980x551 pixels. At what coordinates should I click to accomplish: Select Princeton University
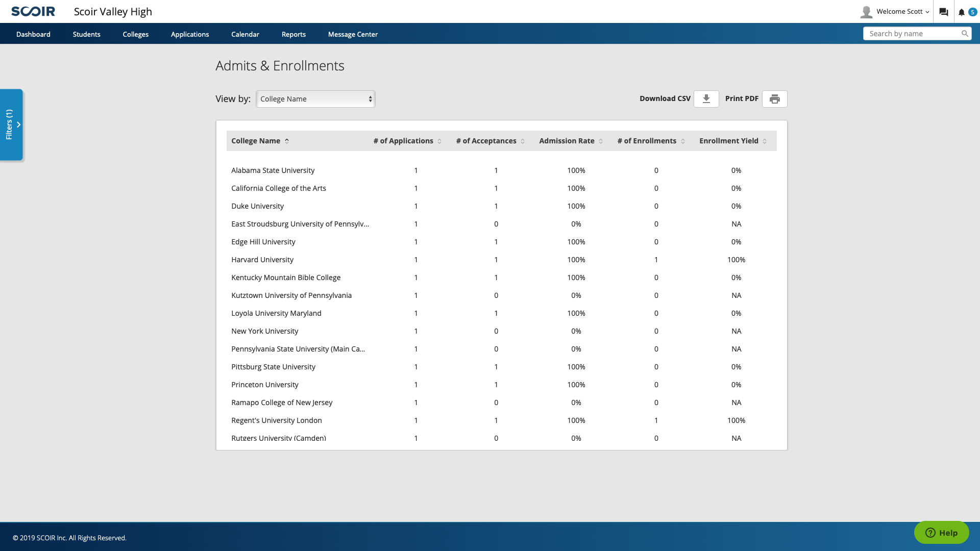tap(265, 385)
